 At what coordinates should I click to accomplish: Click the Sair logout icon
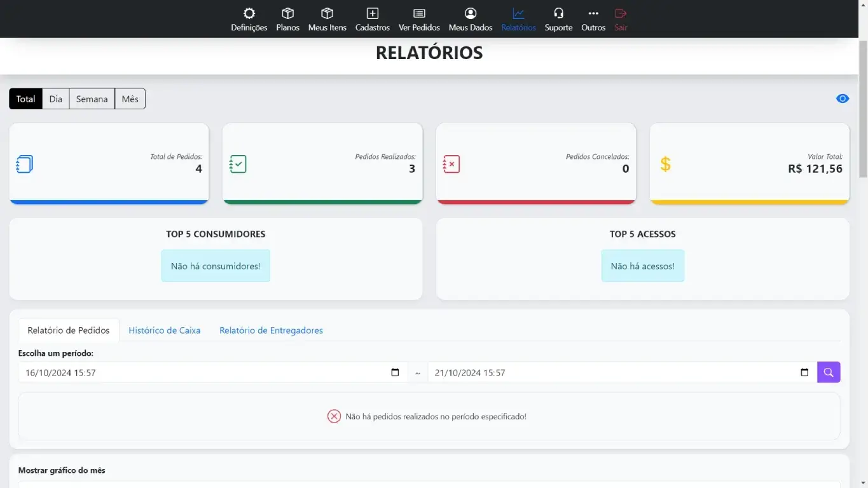tap(621, 14)
